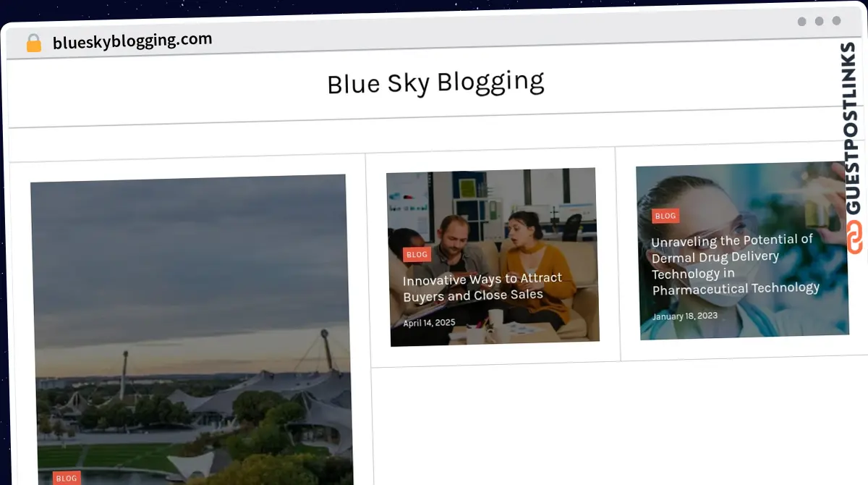This screenshot has width=868, height=485.
Task: Click the BLOG tag on the large left card
Action: tap(67, 478)
